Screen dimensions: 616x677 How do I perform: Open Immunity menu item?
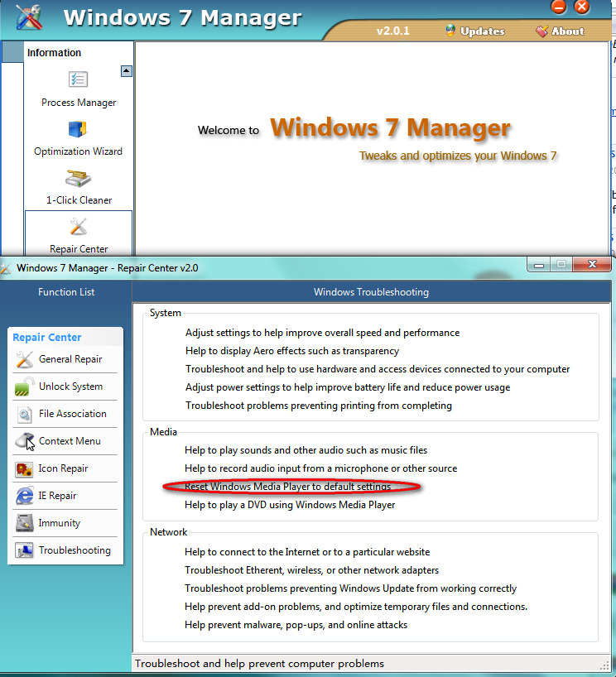click(x=59, y=523)
